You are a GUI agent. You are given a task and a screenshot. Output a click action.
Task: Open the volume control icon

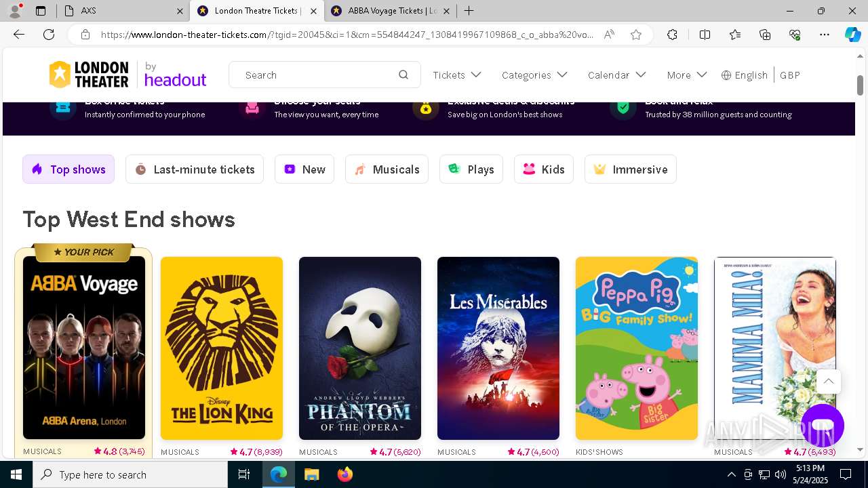pos(781,474)
